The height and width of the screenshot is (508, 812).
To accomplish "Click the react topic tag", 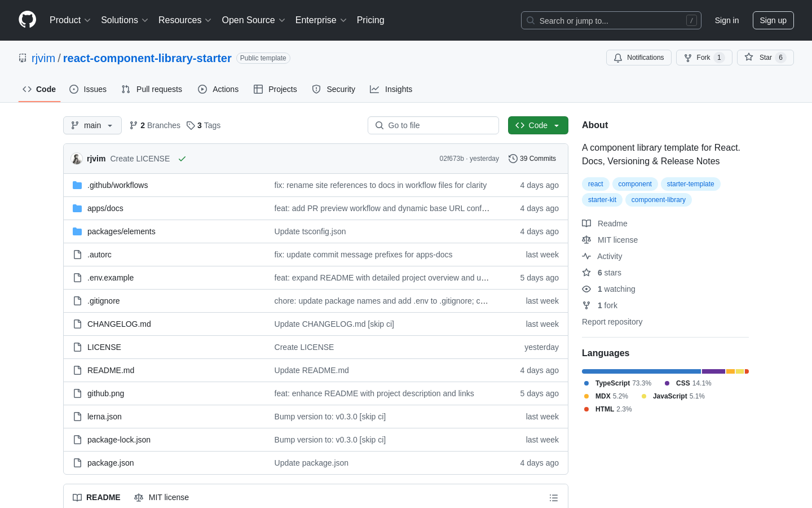I will [x=595, y=184].
